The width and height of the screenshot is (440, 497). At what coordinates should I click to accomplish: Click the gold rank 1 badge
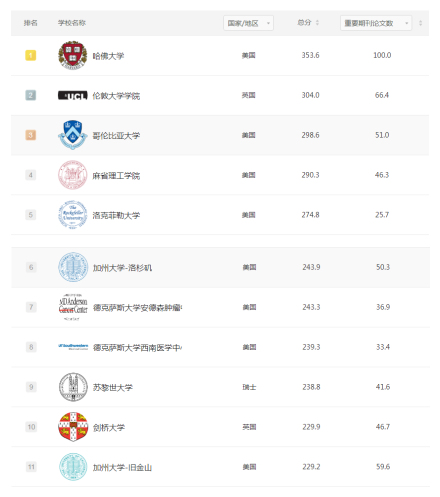tap(31, 55)
